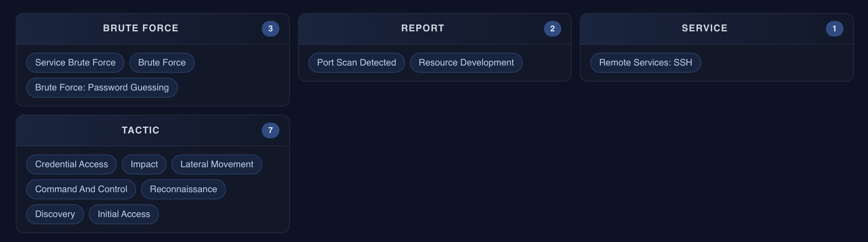
Task: Click the Service count badge 1
Action: coord(834,29)
